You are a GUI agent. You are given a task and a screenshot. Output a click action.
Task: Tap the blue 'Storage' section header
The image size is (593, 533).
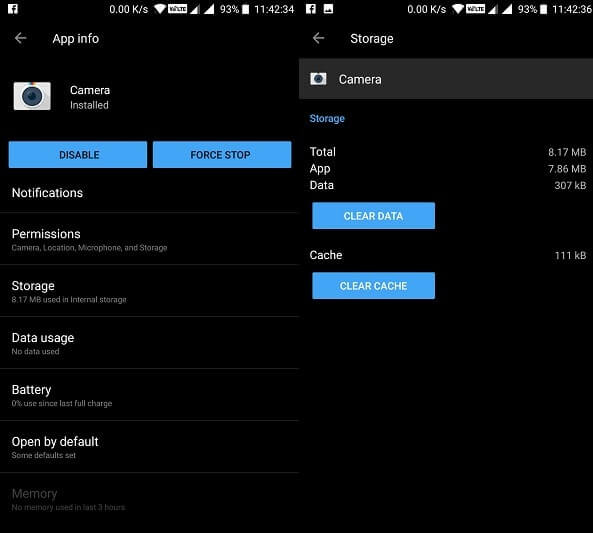pyautogui.click(x=327, y=118)
